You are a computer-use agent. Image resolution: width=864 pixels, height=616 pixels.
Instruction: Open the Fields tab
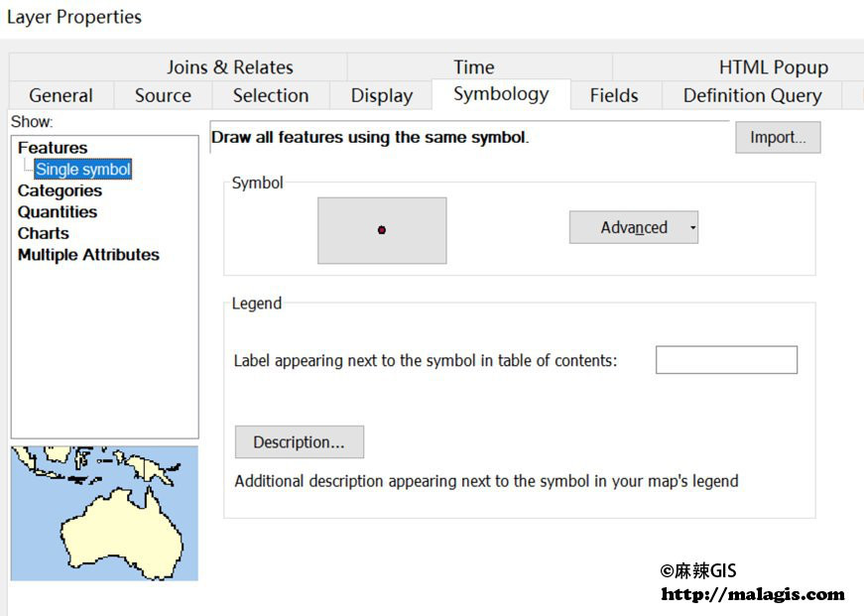click(x=614, y=95)
